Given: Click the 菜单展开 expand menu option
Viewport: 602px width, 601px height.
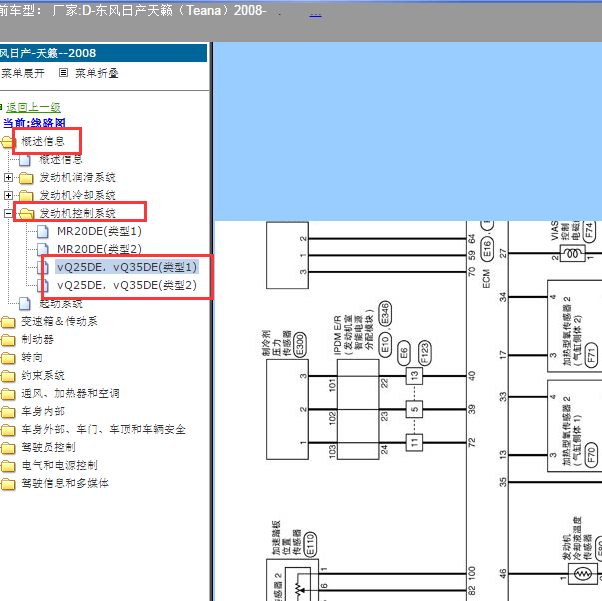Looking at the screenshot, I should [23, 73].
